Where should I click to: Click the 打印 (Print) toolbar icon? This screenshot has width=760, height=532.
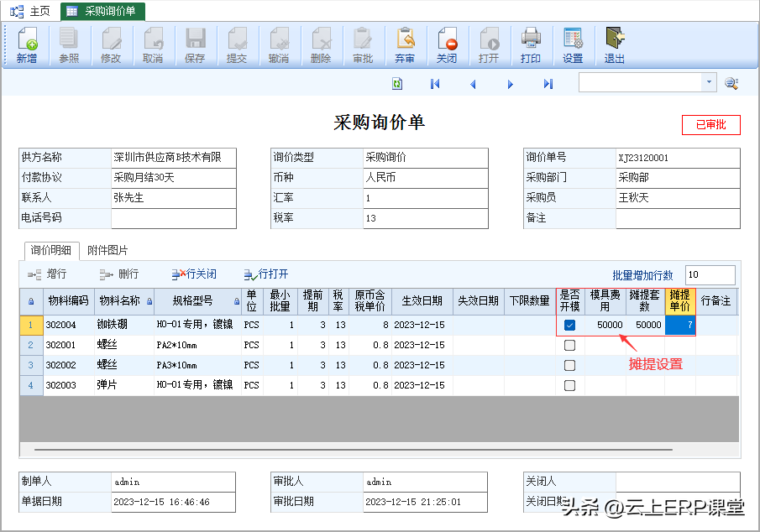click(x=531, y=45)
